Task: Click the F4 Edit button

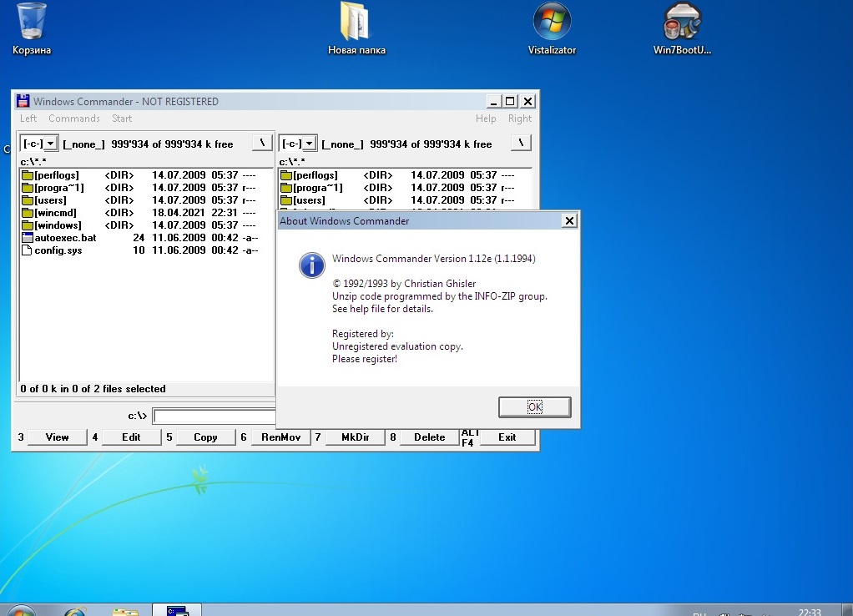Action: (131, 437)
